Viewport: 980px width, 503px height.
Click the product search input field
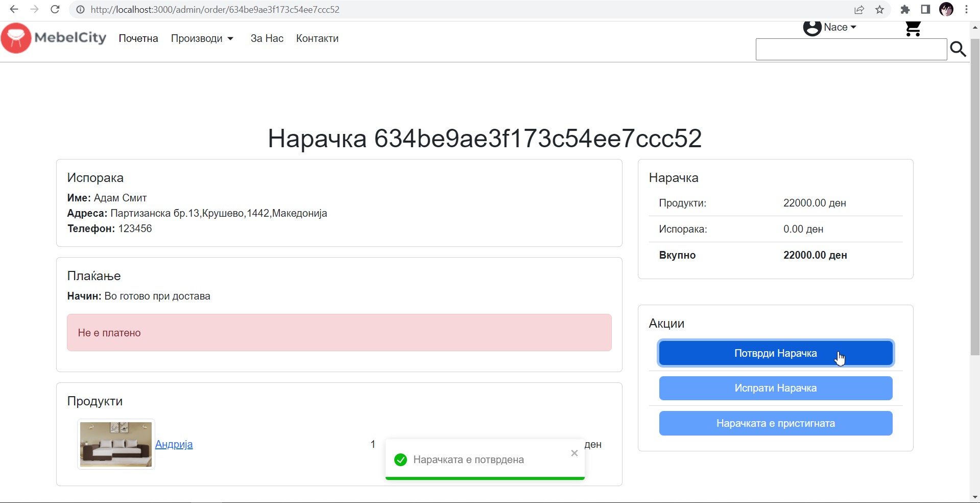pyautogui.click(x=851, y=50)
